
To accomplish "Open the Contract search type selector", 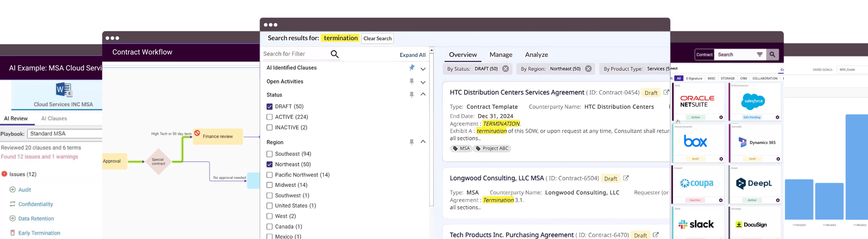I will point(704,55).
